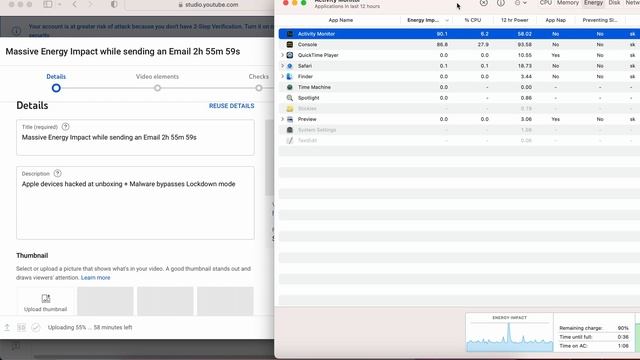Image resolution: width=640 pixels, height=360 pixels.
Task: Open the Description help question icon
Action: [x=58, y=173]
